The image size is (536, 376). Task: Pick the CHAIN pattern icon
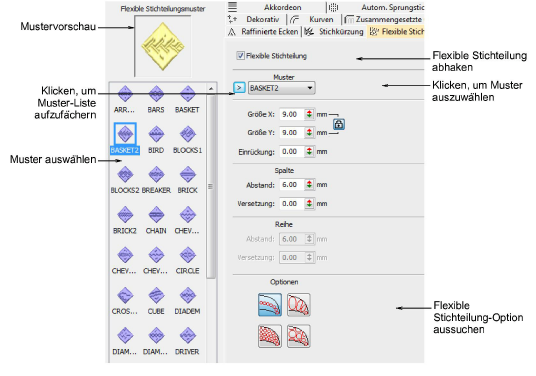click(156, 215)
